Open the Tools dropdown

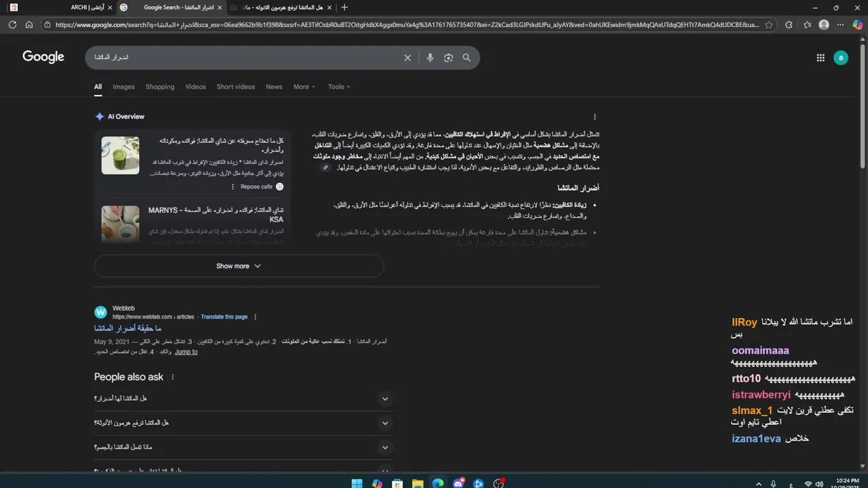(x=339, y=87)
